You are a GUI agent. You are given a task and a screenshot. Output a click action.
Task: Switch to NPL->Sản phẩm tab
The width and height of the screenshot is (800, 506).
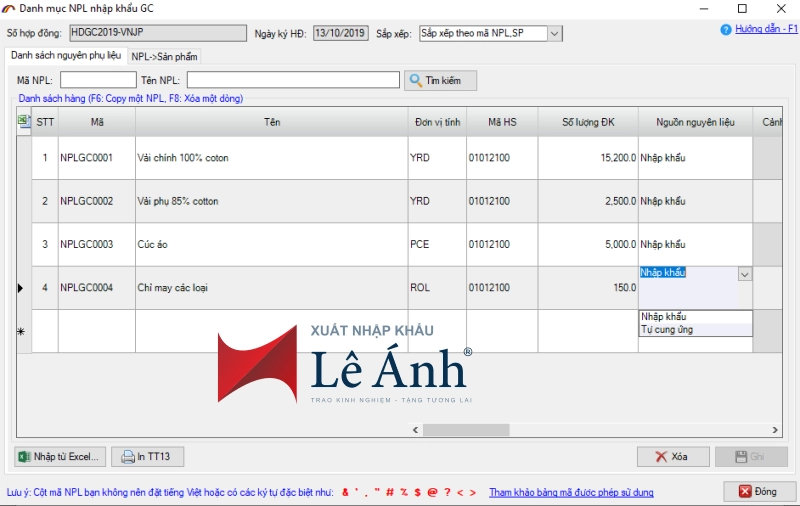pos(164,57)
